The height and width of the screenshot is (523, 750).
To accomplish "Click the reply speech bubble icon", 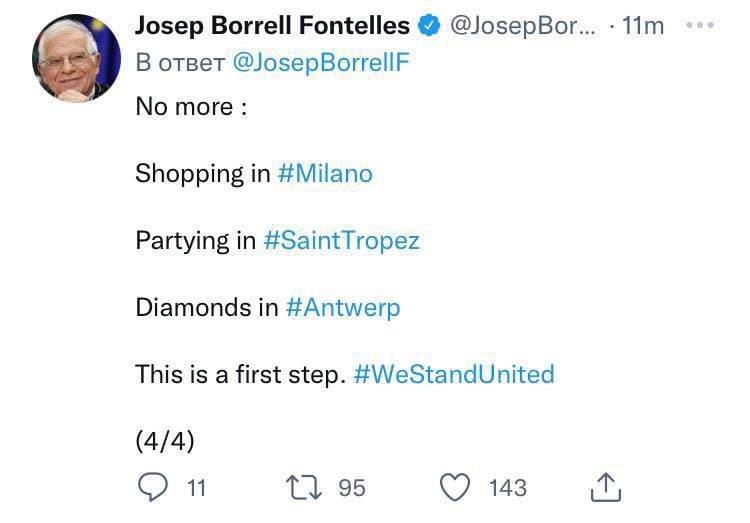I will point(153,487).
